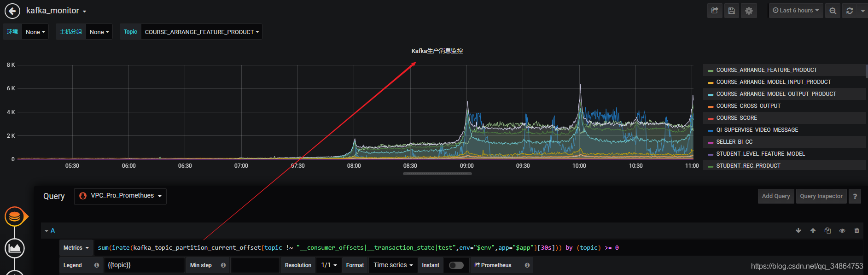This screenshot has width=868, height=275.
Task: Show Legend help info icon
Action: pos(97,265)
